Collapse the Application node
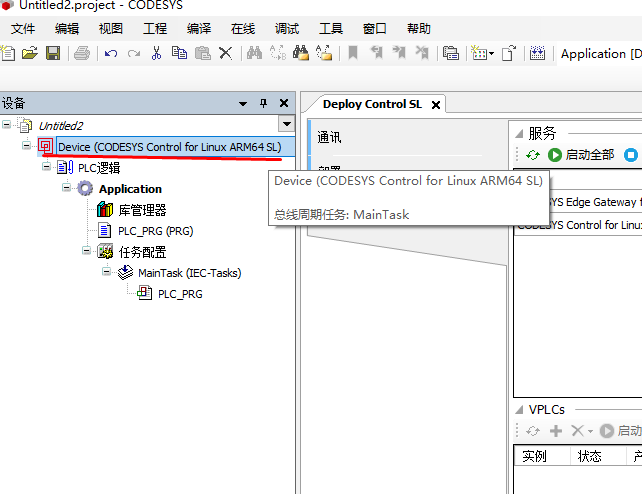Viewport: 642px width, 494px height. [66, 187]
